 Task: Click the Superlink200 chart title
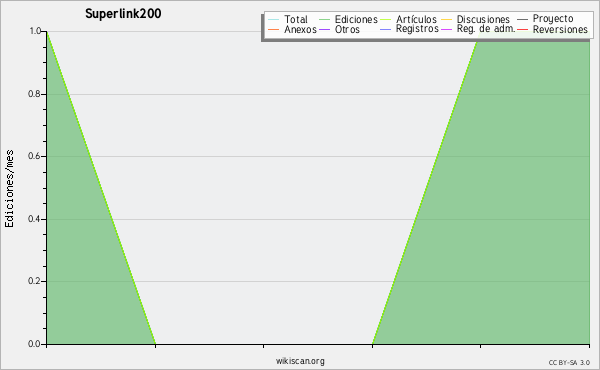point(123,14)
